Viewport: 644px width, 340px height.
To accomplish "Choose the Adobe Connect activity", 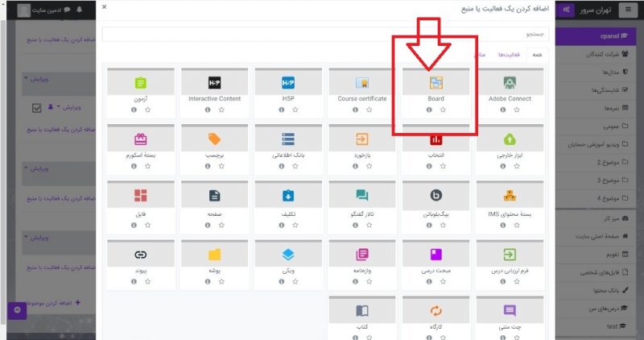I will tap(509, 83).
